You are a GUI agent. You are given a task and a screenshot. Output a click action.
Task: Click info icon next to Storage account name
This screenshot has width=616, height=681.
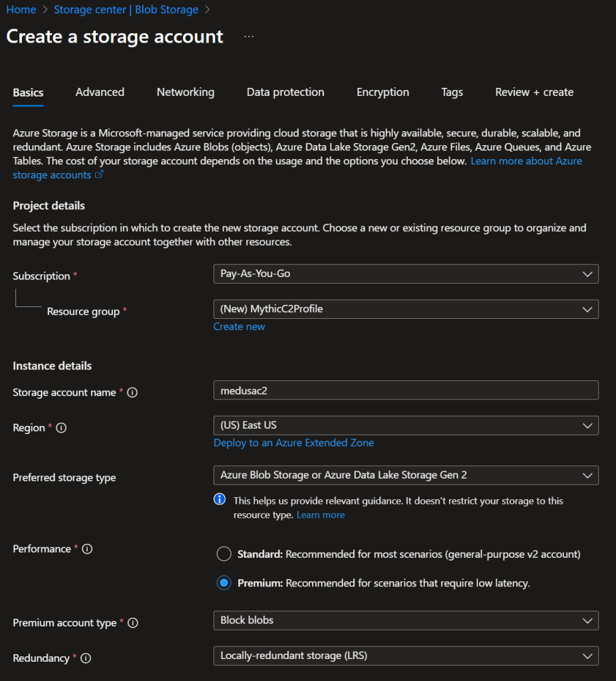(132, 393)
